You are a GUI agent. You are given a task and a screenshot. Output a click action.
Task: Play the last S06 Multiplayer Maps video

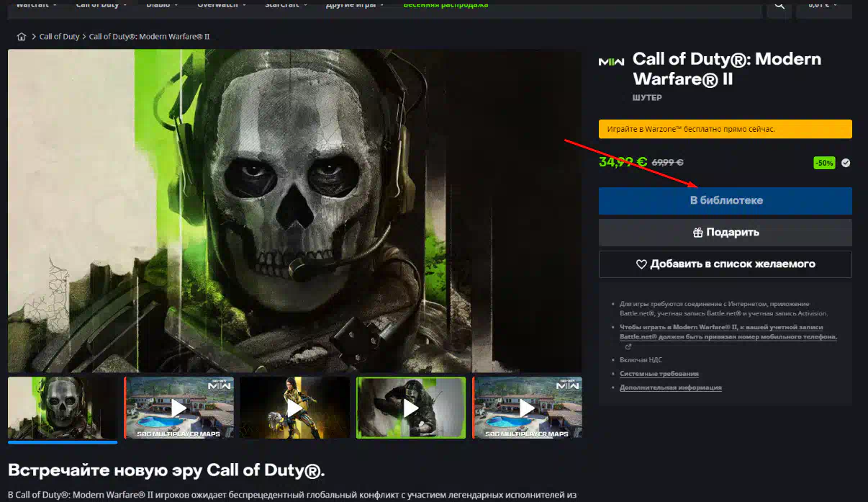point(527,408)
